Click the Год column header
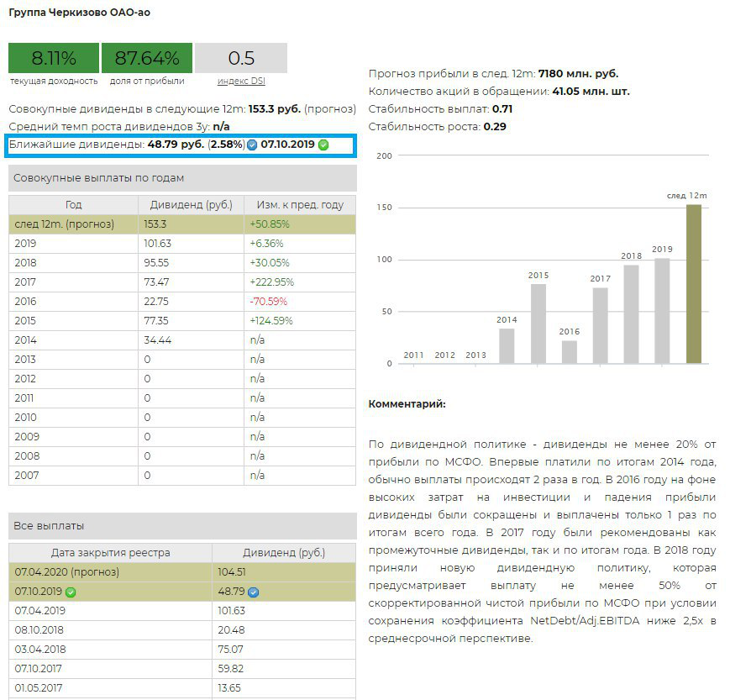The width and height of the screenshot is (730, 700). coord(73,204)
